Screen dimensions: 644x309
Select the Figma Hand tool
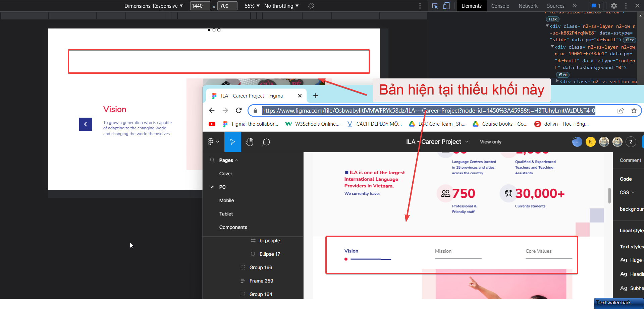pos(249,142)
